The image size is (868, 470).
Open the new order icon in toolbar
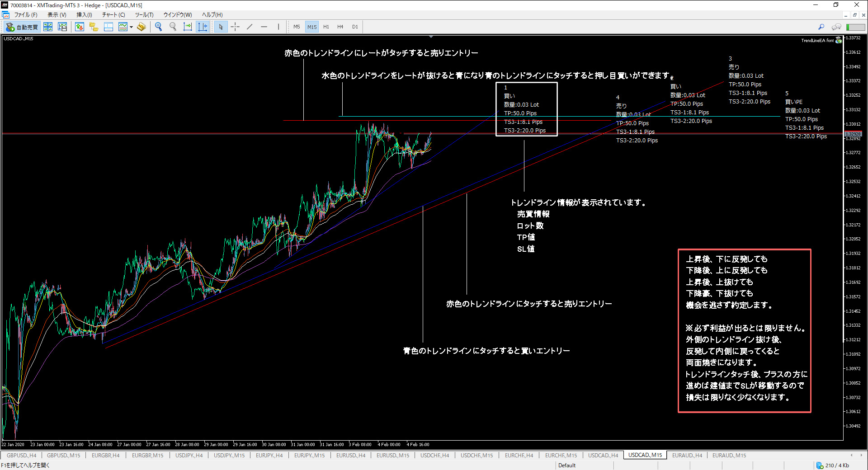pos(80,27)
